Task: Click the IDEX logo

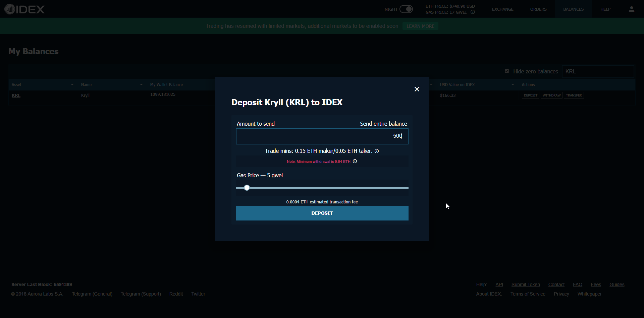Action: [24, 9]
